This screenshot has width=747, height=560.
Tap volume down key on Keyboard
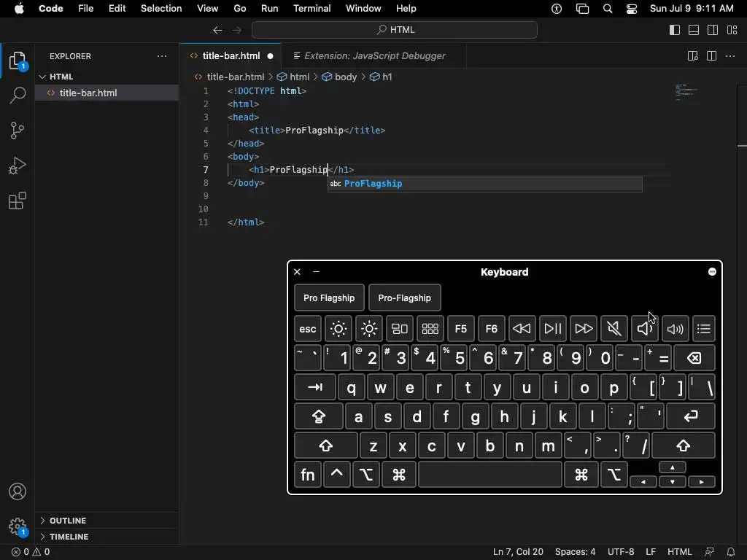644,329
